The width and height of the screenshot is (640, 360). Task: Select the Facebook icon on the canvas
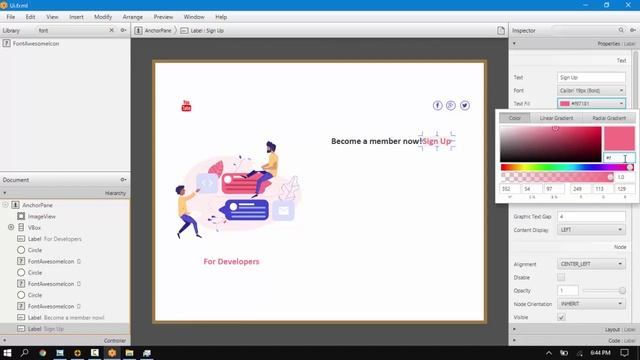tap(437, 105)
